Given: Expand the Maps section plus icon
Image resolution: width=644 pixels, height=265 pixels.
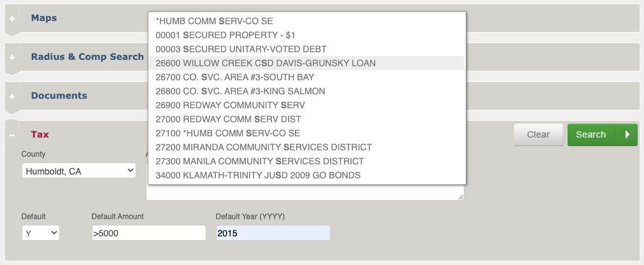Looking at the screenshot, I should pos(12,18).
